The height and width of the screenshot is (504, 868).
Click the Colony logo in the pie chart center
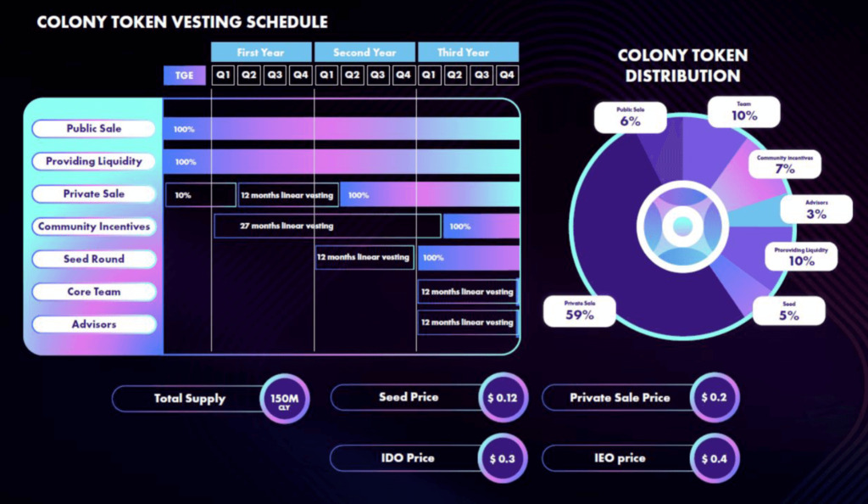[682, 226]
